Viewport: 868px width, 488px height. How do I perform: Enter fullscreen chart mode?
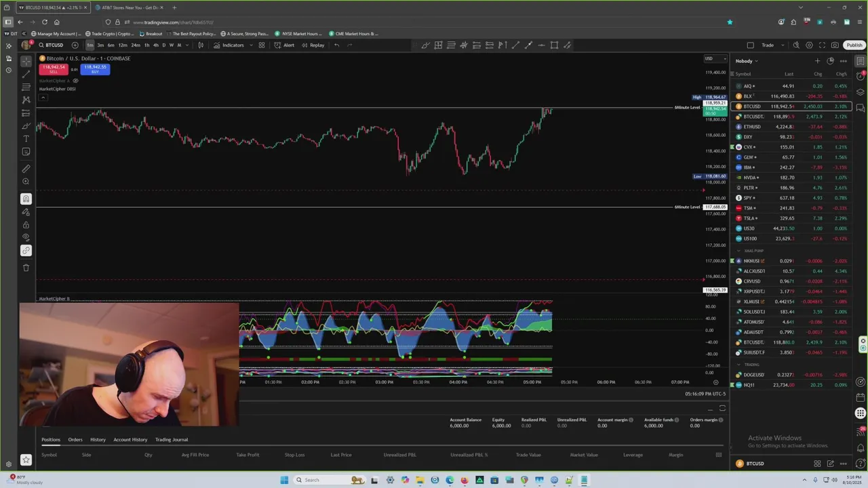pyautogui.click(x=822, y=45)
